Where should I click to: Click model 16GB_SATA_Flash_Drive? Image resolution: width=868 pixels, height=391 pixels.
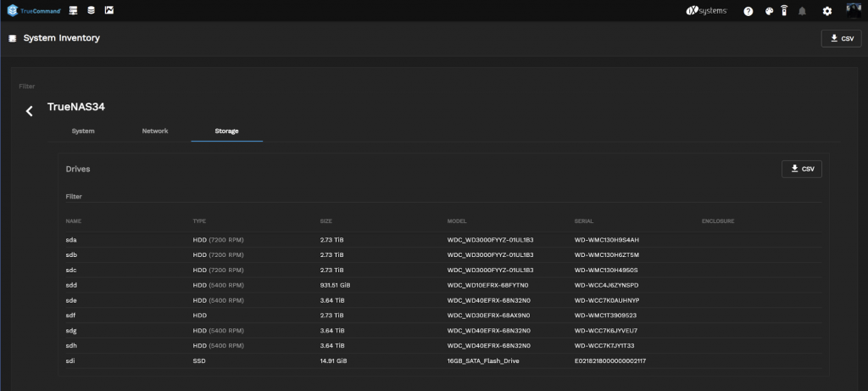(x=483, y=361)
